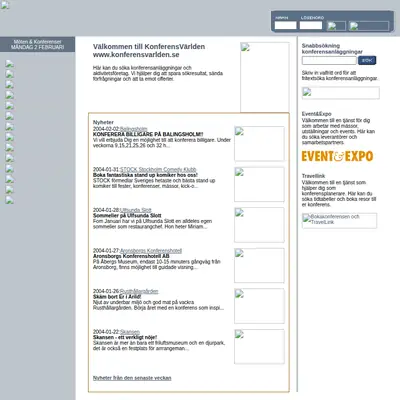Screen dimensions: 400x400
Task: Click the Möten & Konferenser sidebar header
Action: point(37,42)
